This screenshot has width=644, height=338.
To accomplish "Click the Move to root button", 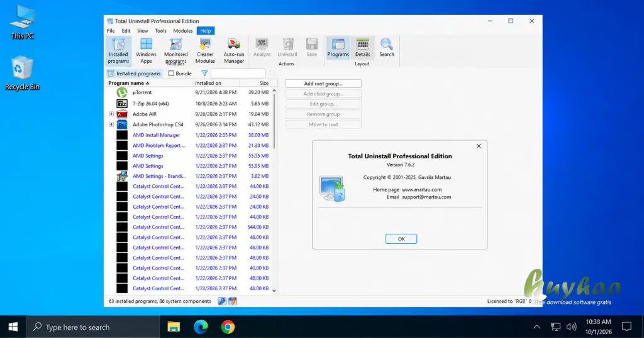I will (x=323, y=124).
